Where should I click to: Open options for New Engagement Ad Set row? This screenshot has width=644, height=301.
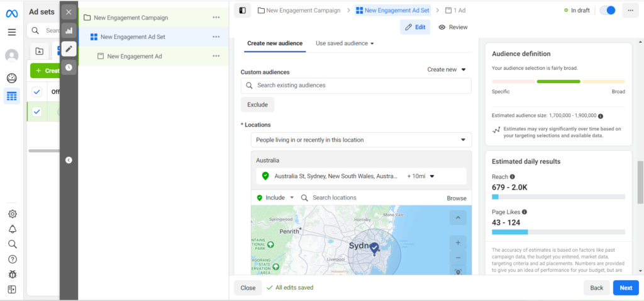216,37
